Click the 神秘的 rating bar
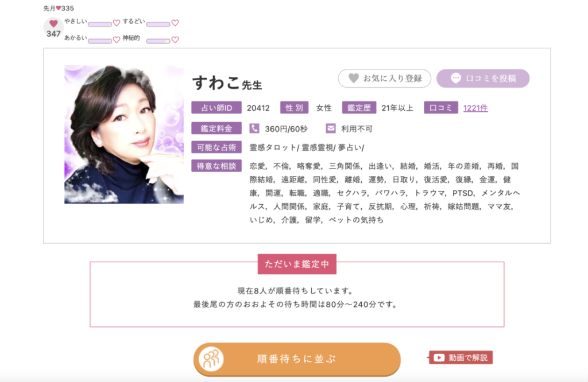Screen dimensions: 588x382 pyautogui.click(x=158, y=41)
